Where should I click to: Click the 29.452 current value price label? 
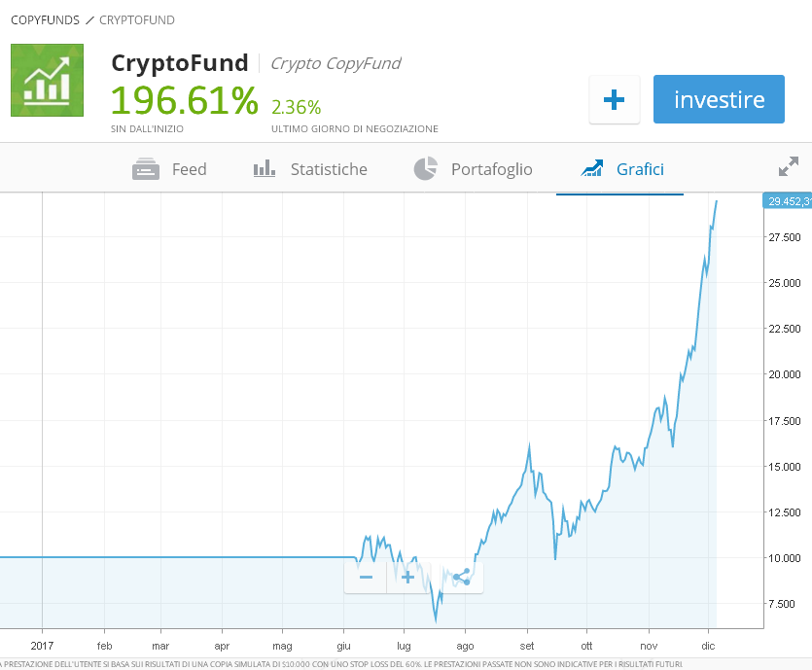coord(788,201)
